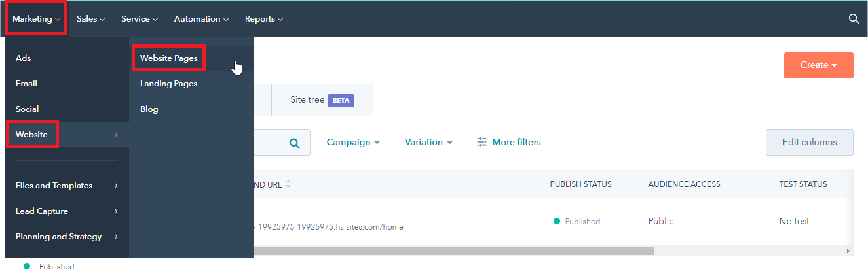Switch to the Site tree tab
This screenshot has width=868, height=276.
point(322,100)
